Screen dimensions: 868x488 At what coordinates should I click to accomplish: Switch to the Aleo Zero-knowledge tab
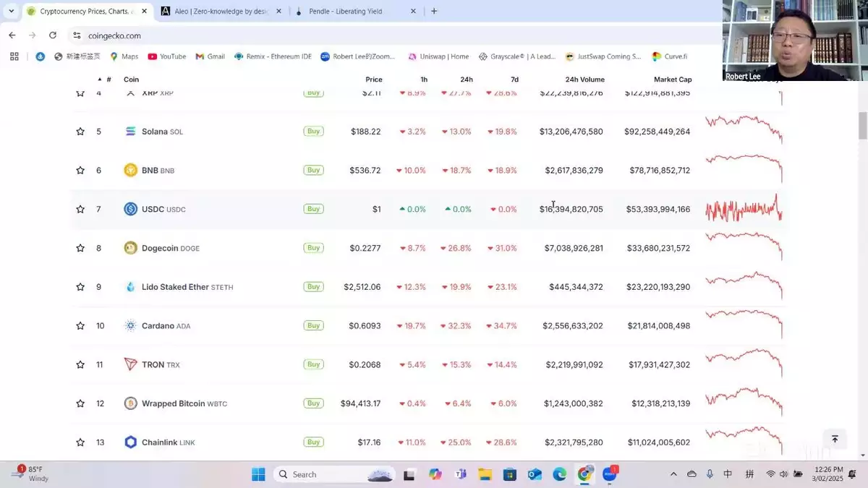222,12
